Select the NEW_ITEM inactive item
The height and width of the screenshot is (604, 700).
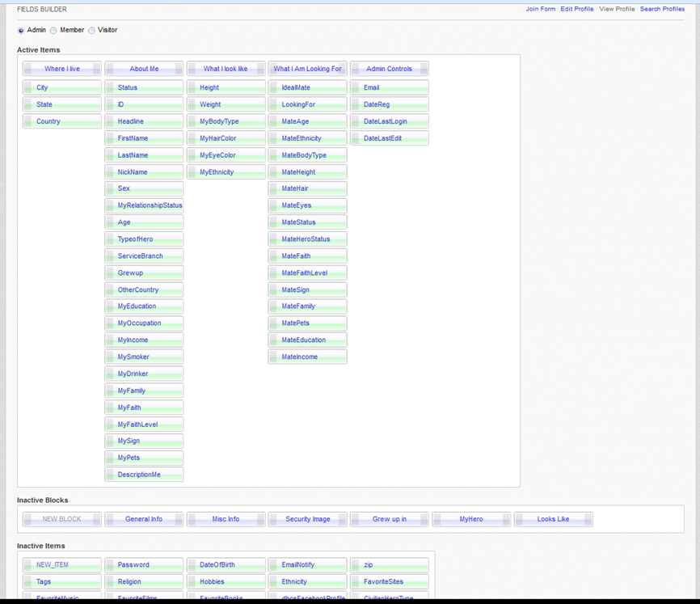click(x=53, y=564)
